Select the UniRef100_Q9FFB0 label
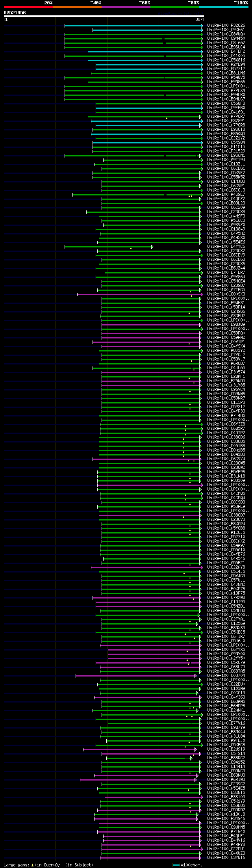Screen dimensions: 252x868 pos(226,108)
